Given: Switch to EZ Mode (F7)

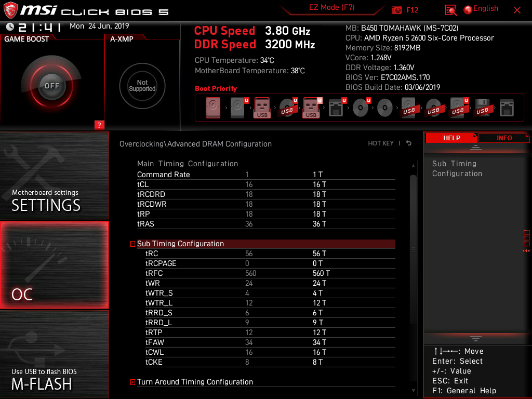Looking at the screenshot, I should pos(331,7).
